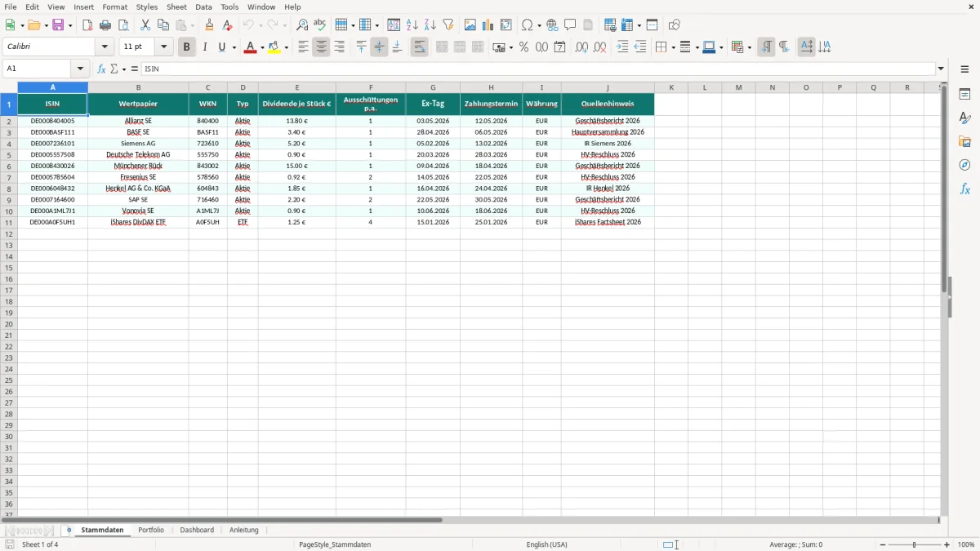The height and width of the screenshot is (551, 980).
Task: Open the sidebar Styles icon
Action: (964, 118)
